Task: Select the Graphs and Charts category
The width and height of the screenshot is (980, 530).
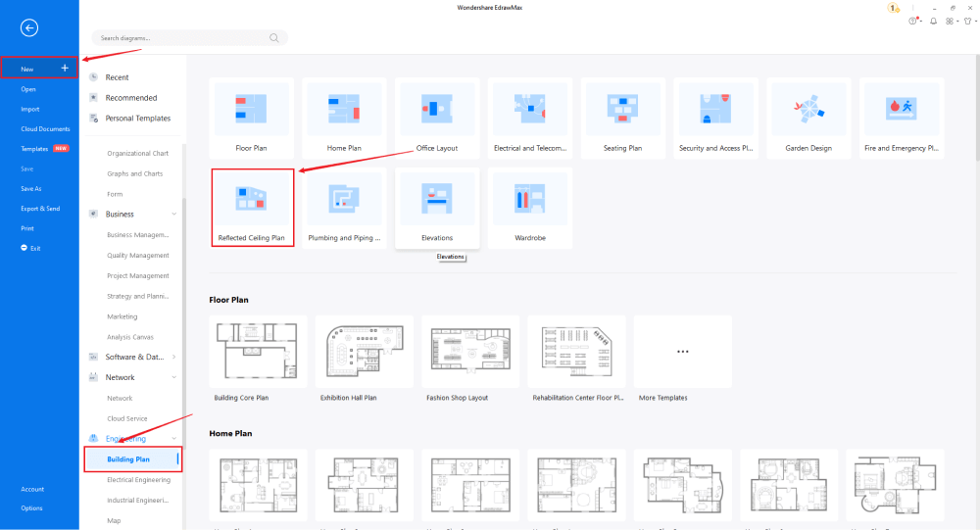Action: click(x=134, y=173)
